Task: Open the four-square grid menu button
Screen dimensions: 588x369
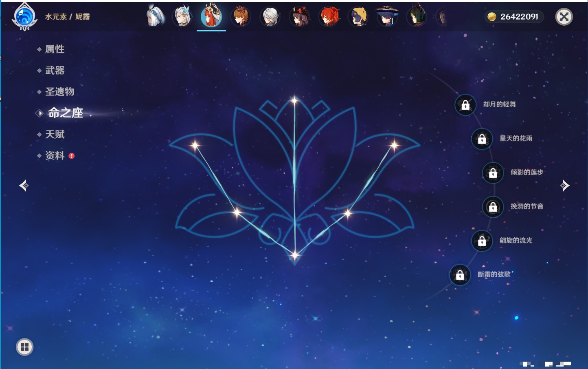Action: click(24, 347)
